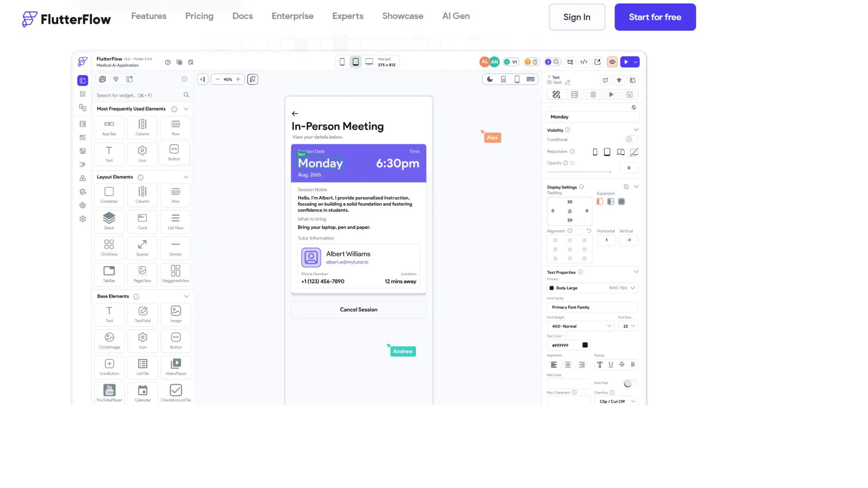Toggle the preview eye icon
Viewport: 868px width, 488px height.
(612, 62)
